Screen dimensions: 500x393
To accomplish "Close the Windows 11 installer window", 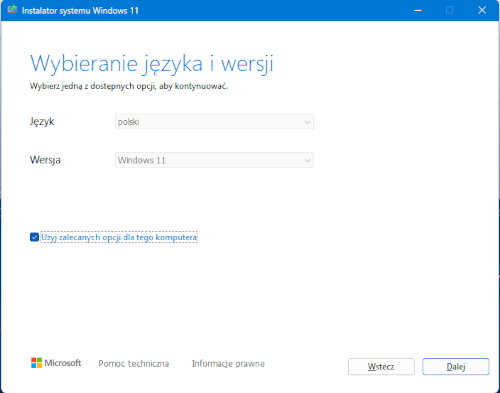I will pos(482,10).
